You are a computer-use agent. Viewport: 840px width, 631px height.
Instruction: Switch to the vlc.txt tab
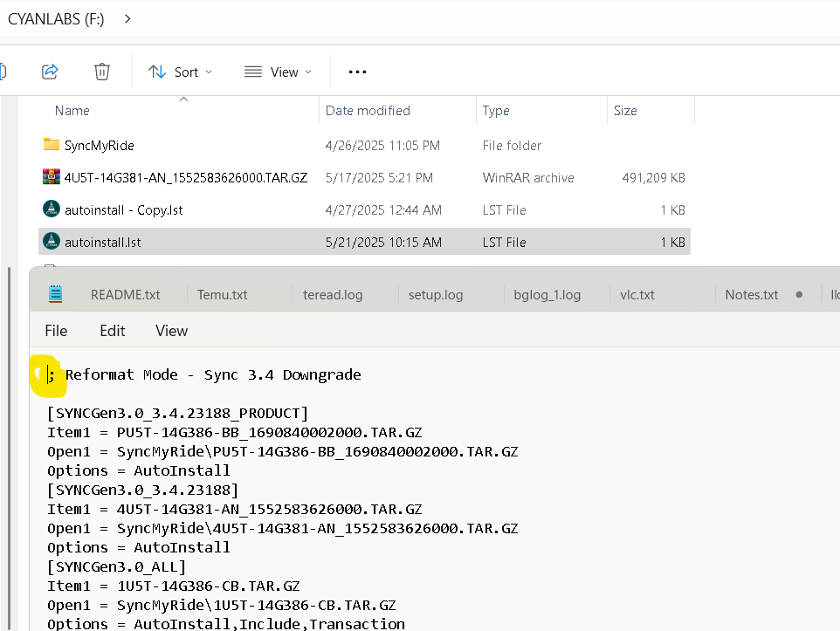point(637,295)
